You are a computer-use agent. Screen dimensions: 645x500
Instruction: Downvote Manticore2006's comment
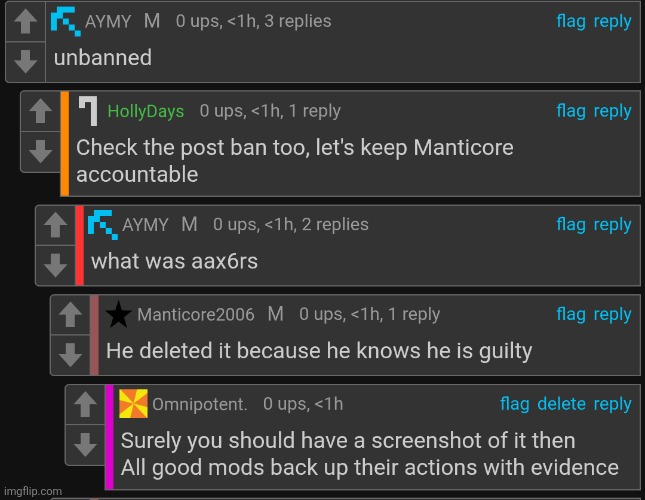[x=70, y=354]
